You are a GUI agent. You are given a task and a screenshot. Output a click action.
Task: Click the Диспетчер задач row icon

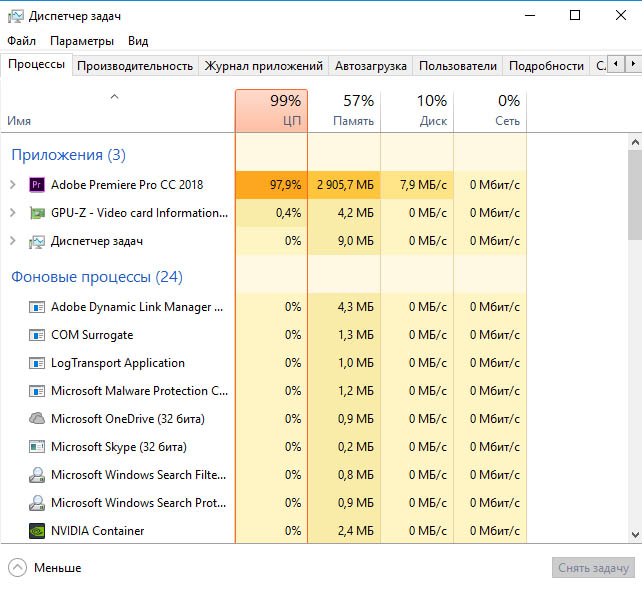37,241
